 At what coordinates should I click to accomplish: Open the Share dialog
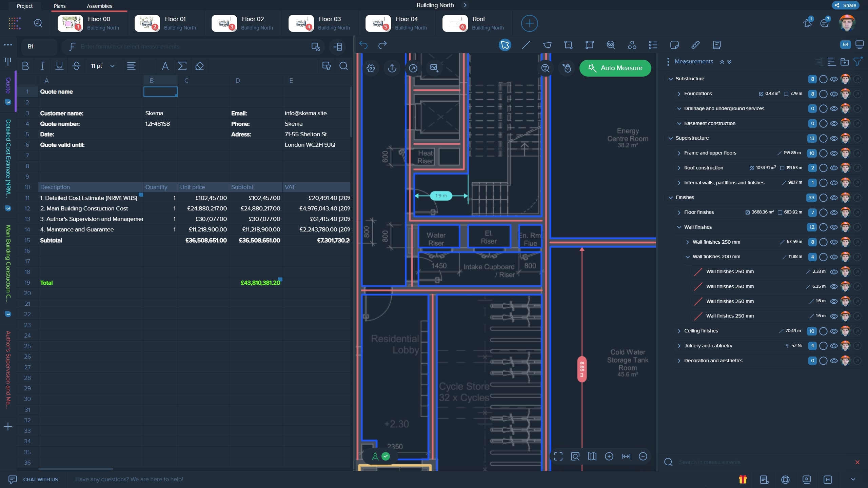845,5
